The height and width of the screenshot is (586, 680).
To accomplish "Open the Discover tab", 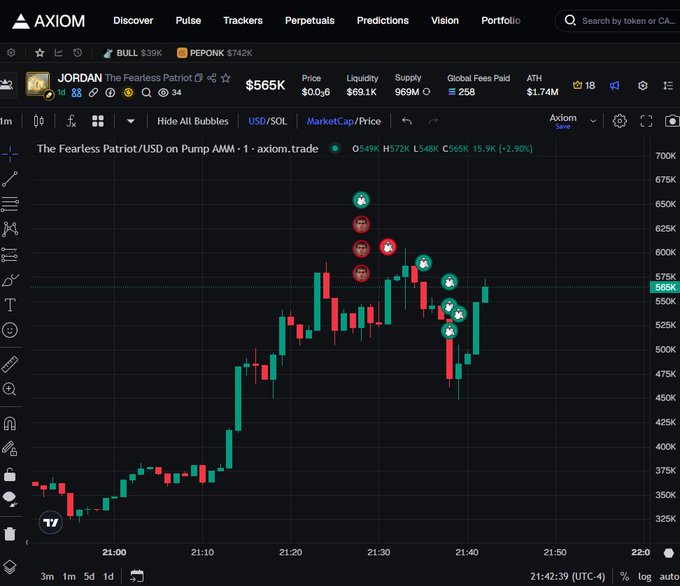I will pos(133,20).
